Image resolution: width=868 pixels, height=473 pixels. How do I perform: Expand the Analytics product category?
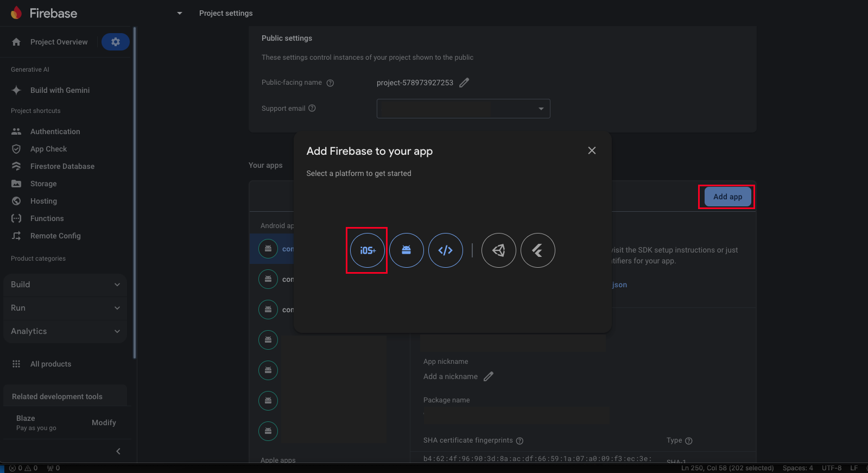[65, 331]
